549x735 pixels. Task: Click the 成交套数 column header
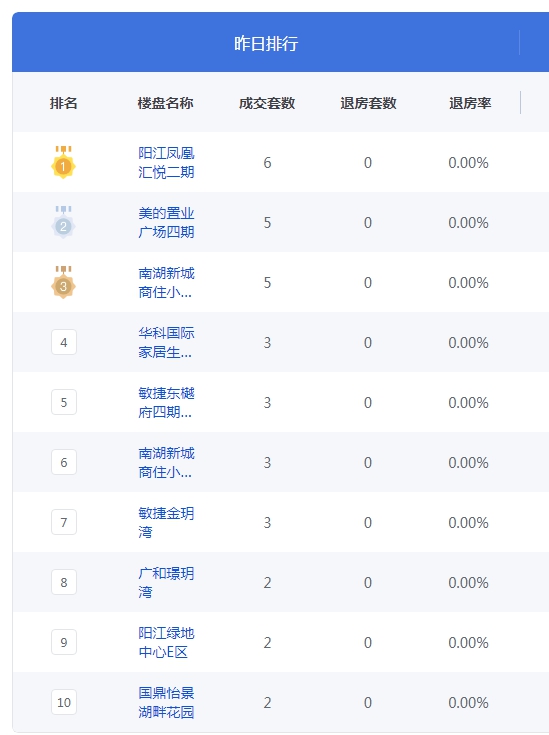pyautogui.click(x=267, y=103)
